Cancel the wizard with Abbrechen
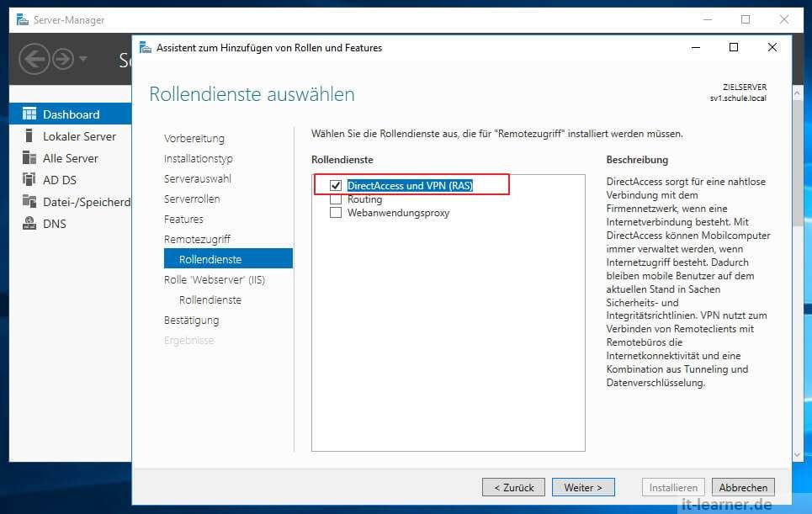The image size is (812, 514). point(742,487)
